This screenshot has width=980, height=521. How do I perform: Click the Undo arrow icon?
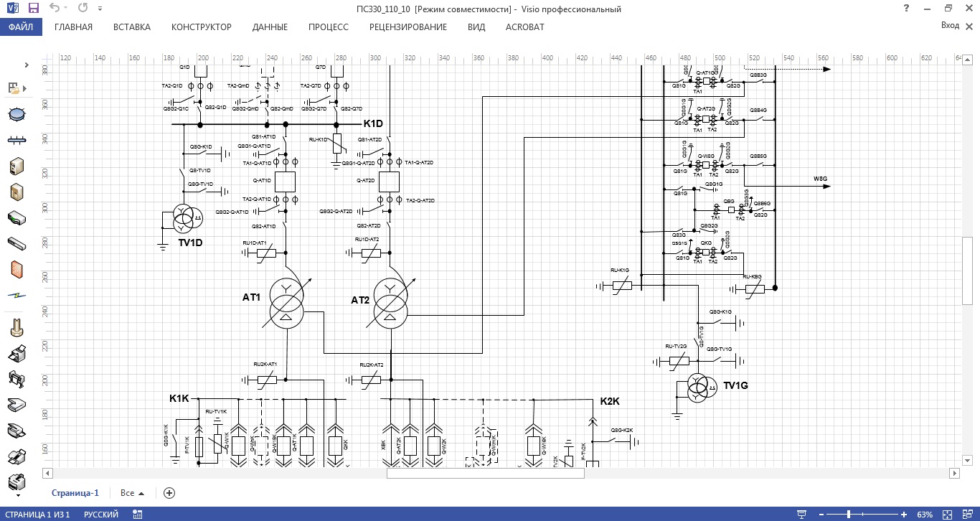click(55, 9)
